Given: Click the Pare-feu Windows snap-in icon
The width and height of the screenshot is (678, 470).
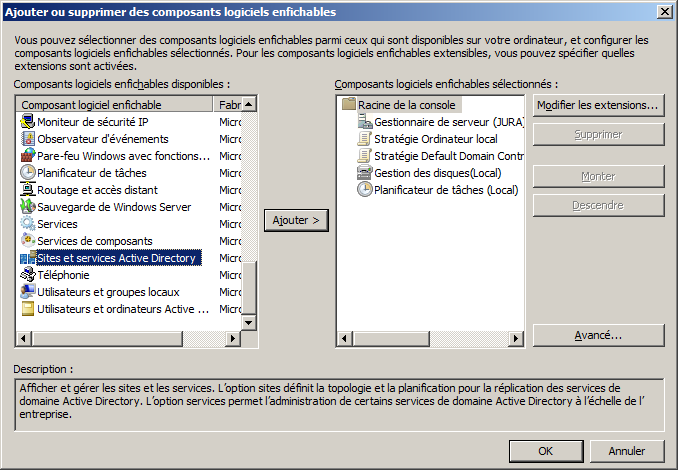Looking at the screenshot, I should click(x=28, y=156).
